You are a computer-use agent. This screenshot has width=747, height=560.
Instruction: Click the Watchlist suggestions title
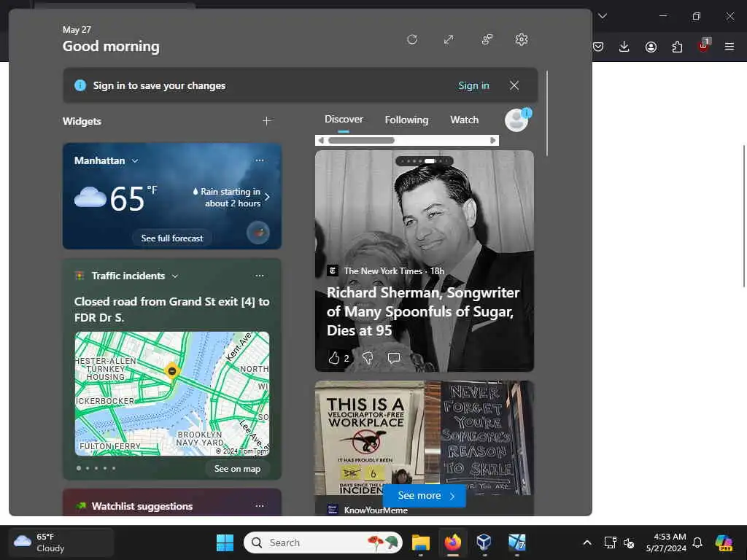(142, 506)
